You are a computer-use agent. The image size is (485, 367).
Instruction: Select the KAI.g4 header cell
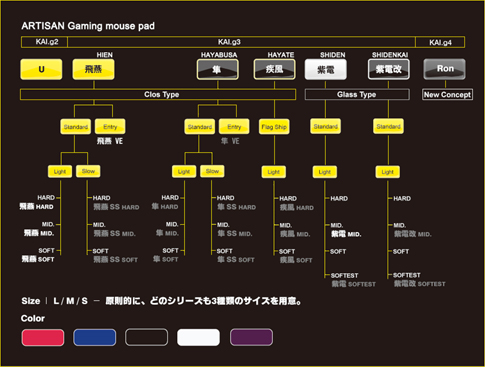(440, 42)
